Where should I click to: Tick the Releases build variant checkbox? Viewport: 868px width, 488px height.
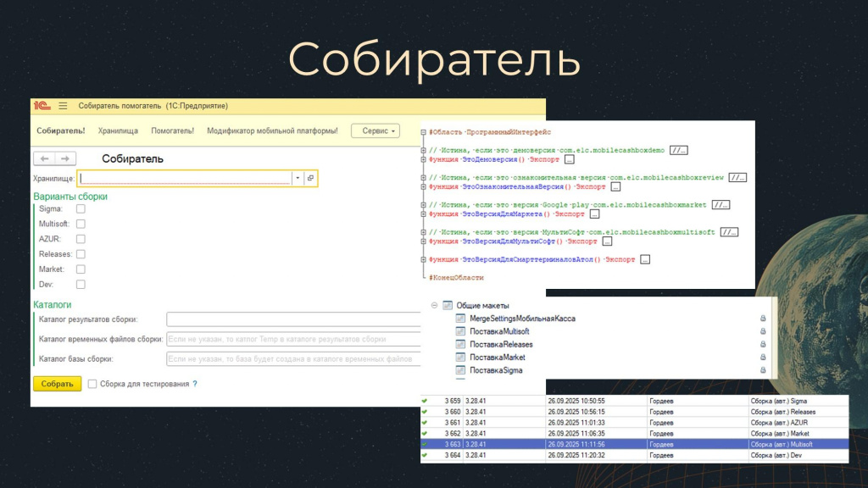click(x=81, y=254)
